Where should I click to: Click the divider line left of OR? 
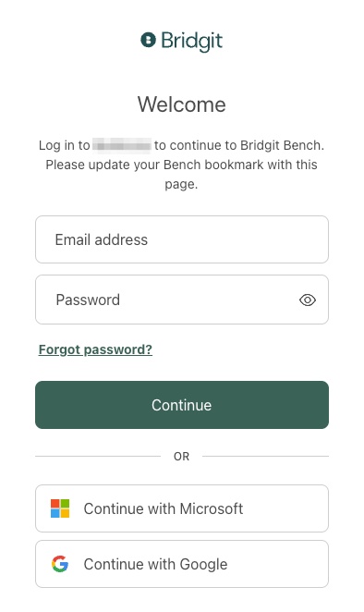(98, 456)
